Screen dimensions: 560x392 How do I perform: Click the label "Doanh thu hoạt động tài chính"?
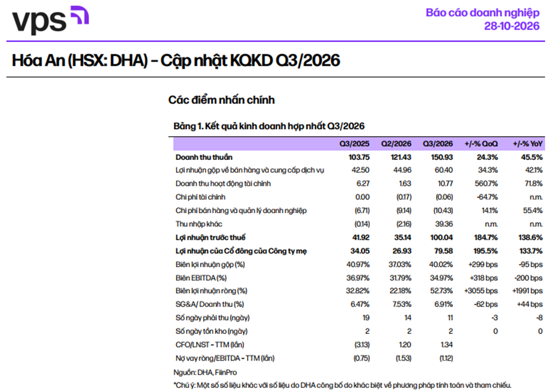[x=223, y=184]
